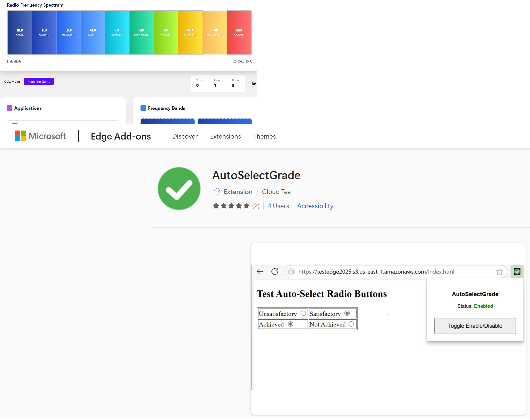Click the blue Frequency Bands icon
Viewport: 530px width, 420px height.
point(143,108)
